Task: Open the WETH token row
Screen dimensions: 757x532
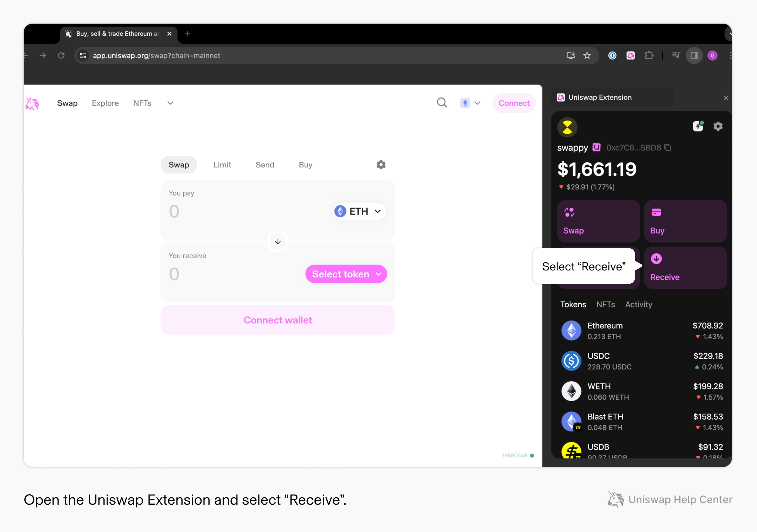Action: [x=642, y=391]
